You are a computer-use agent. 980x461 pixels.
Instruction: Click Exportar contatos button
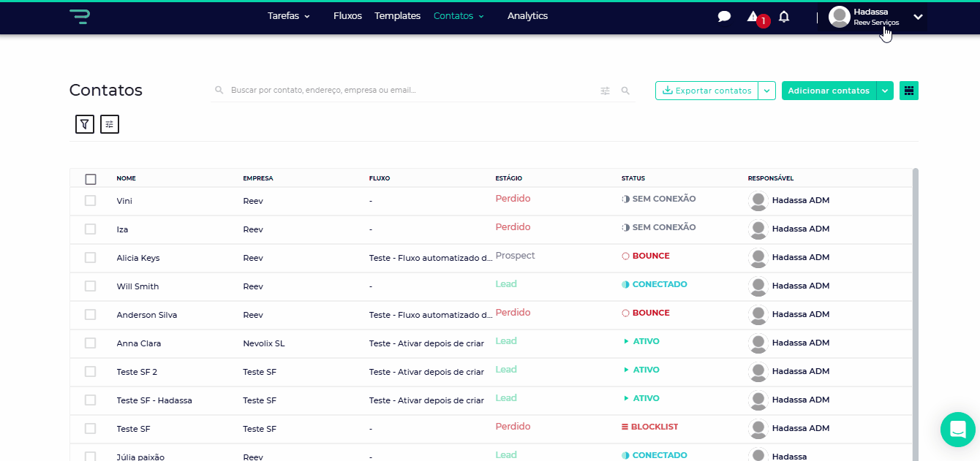707,91
